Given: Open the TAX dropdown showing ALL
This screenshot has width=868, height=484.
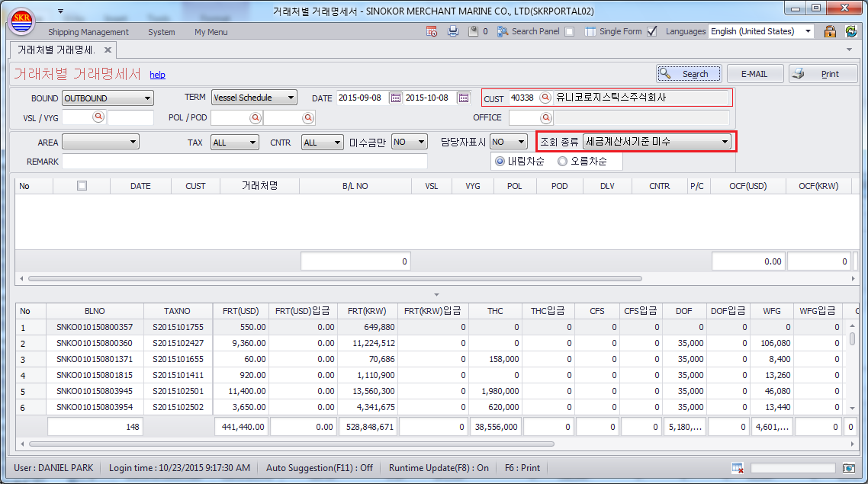Looking at the screenshot, I should [235, 143].
